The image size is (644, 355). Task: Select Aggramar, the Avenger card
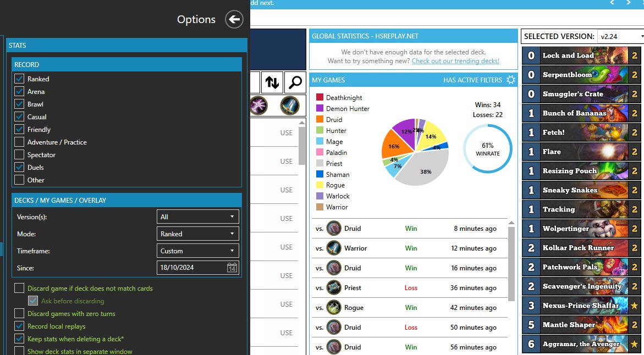click(581, 344)
